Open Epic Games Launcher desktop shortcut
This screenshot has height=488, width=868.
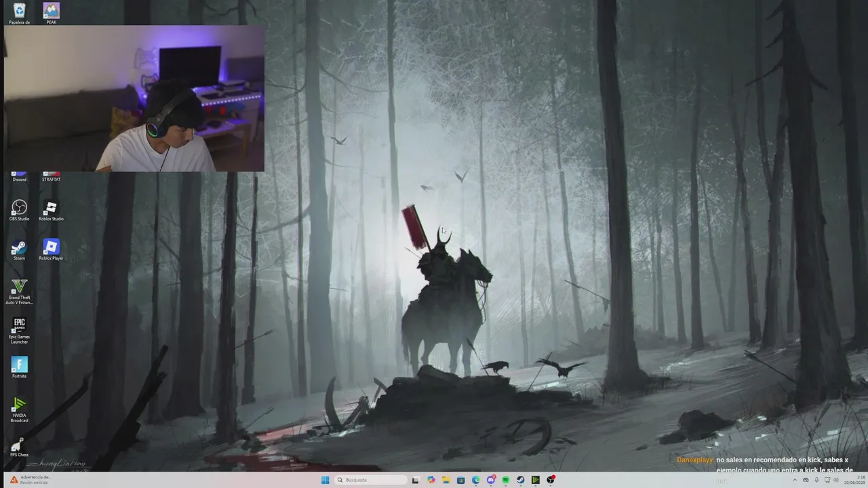coord(19,331)
